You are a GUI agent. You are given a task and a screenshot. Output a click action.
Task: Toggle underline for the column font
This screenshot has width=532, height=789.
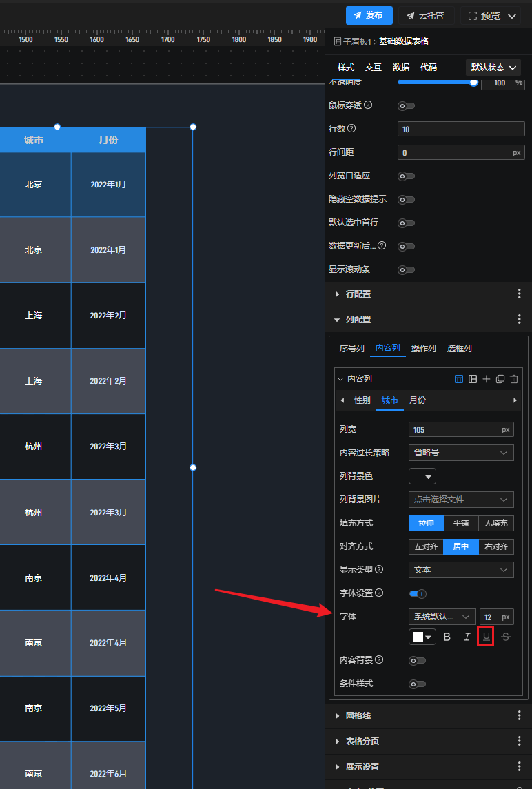pyautogui.click(x=486, y=637)
